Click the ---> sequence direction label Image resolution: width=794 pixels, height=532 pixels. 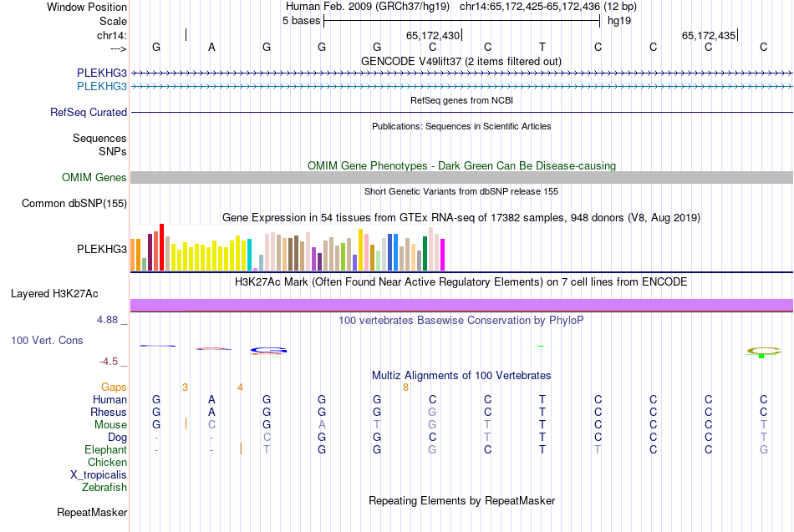click(x=118, y=48)
